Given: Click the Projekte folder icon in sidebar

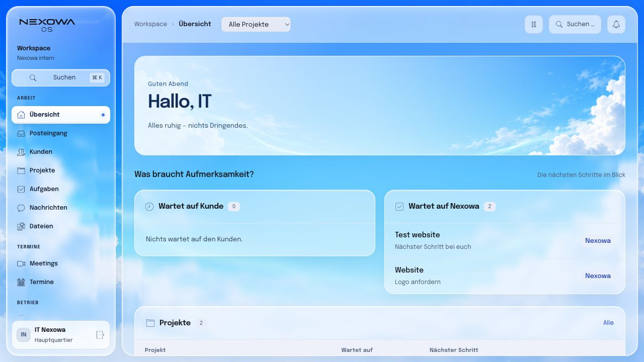Looking at the screenshot, I should coord(21,170).
